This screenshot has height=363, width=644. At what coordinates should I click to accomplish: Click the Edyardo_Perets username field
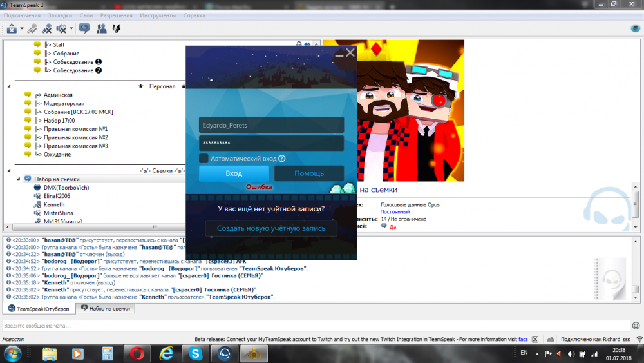pyautogui.click(x=271, y=125)
